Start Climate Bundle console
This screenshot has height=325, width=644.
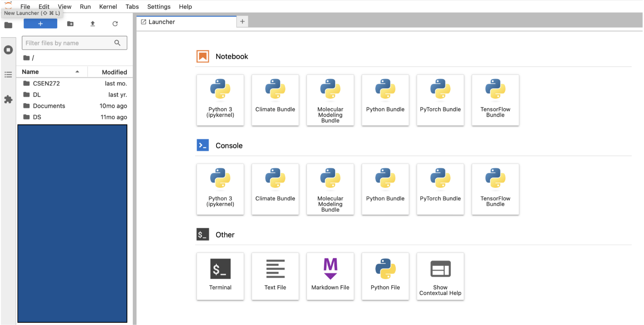pos(275,189)
